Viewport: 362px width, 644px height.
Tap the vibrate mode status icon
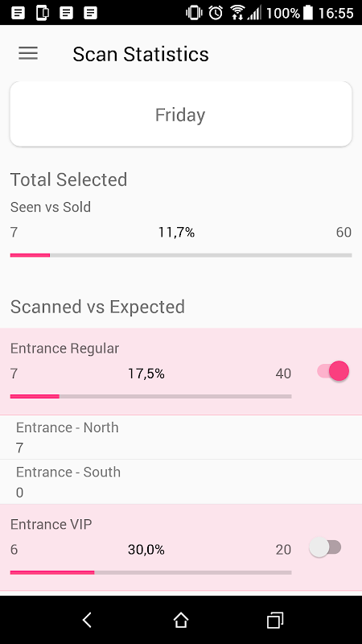coord(194,13)
